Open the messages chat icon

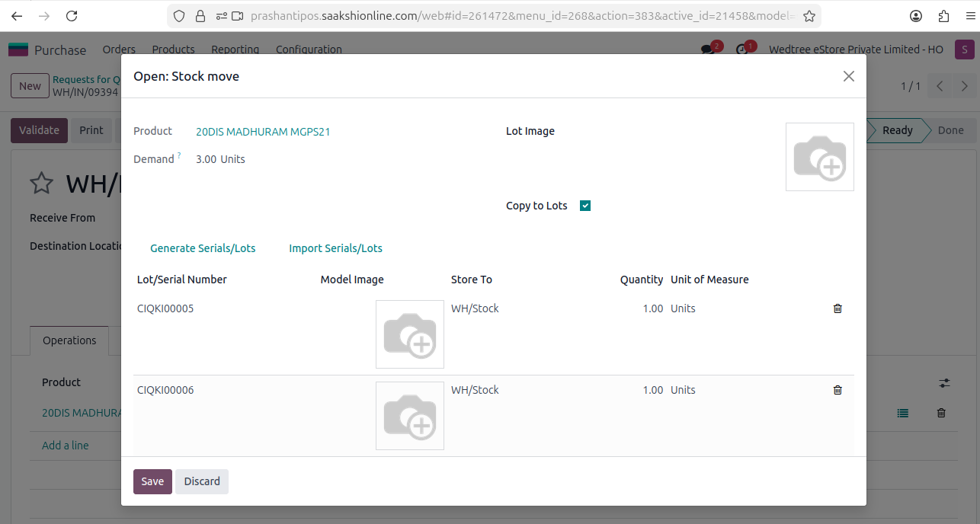(x=708, y=50)
